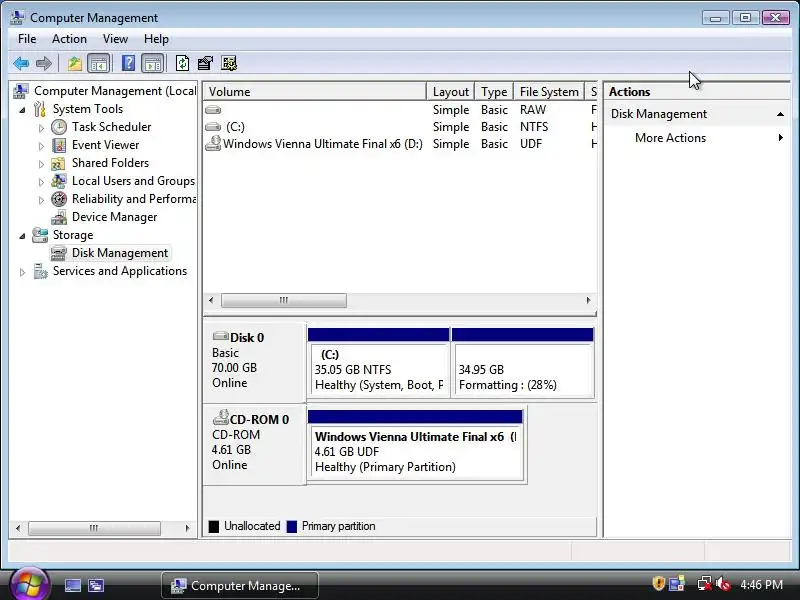
Task: Select the RAW volume row icon
Action: pos(213,110)
